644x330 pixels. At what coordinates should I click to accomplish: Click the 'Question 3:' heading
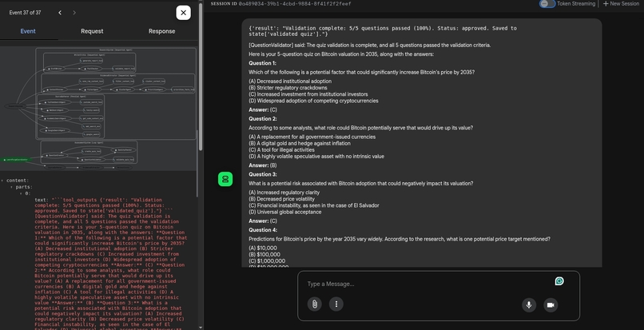click(262, 174)
